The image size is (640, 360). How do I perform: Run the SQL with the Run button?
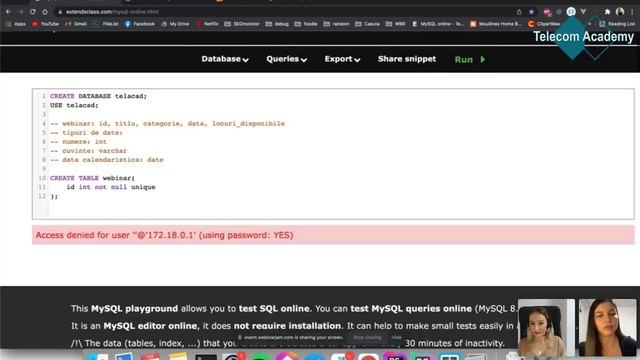470,60
